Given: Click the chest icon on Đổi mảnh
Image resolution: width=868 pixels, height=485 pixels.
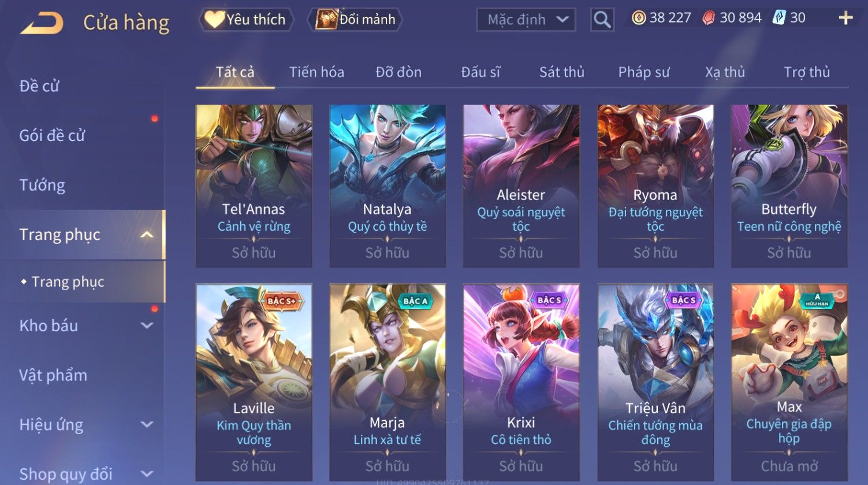Looking at the screenshot, I should (x=326, y=20).
